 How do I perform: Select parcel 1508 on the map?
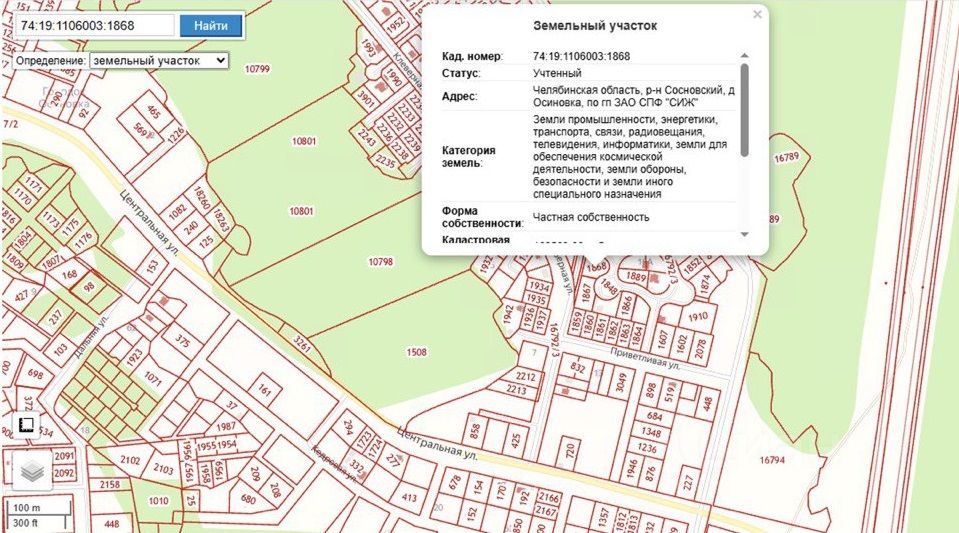point(417,352)
